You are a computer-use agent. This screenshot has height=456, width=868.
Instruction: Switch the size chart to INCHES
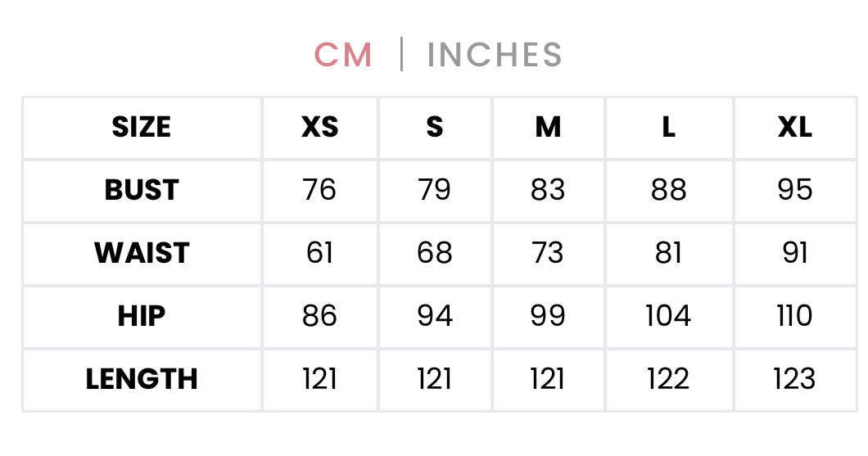click(495, 56)
